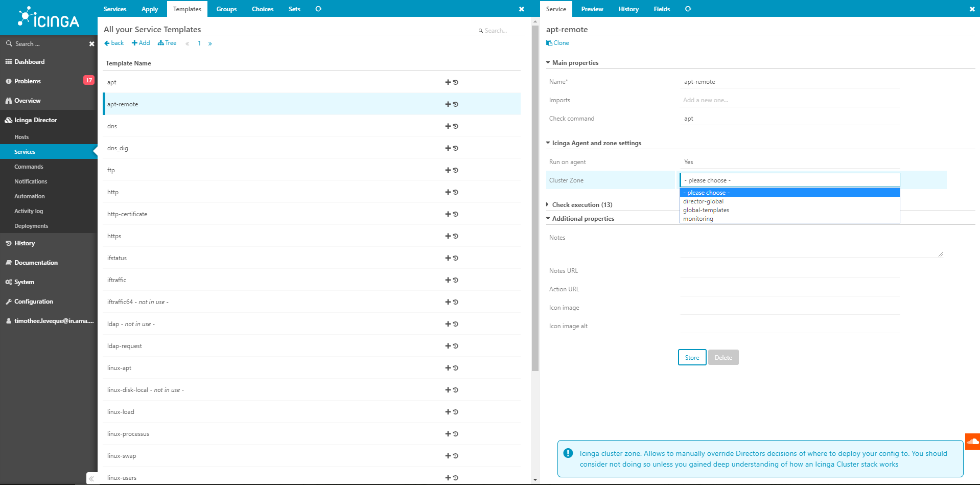Switch to the Preview tab
Viewport: 980px width, 485px height.
click(592, 9)
